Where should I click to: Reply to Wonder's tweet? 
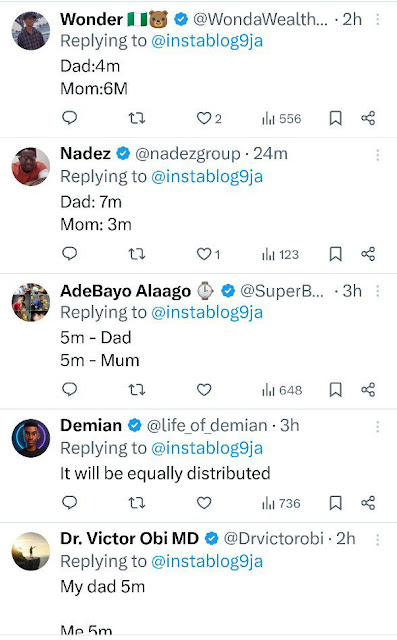pyautogui.click(x=69, y=118)
